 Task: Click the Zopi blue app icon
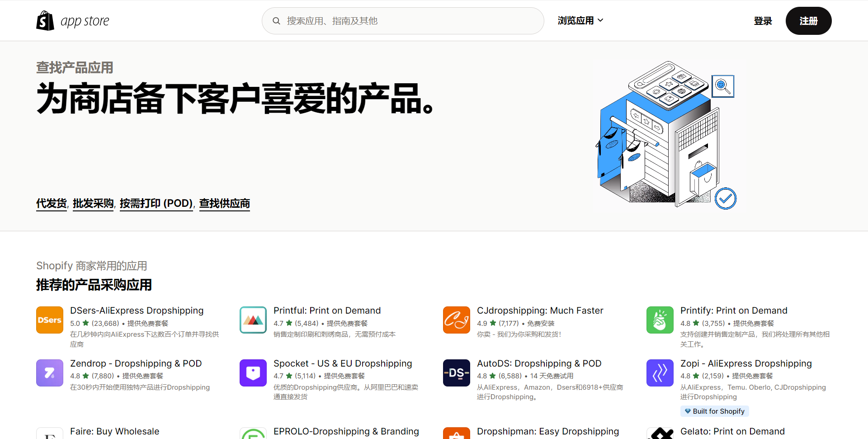[660, 373]
